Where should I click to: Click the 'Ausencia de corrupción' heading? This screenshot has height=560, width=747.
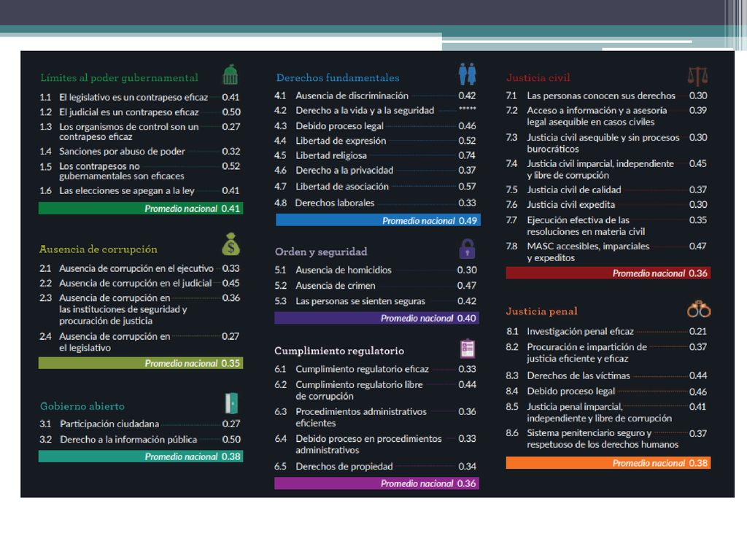click(98, 249)
